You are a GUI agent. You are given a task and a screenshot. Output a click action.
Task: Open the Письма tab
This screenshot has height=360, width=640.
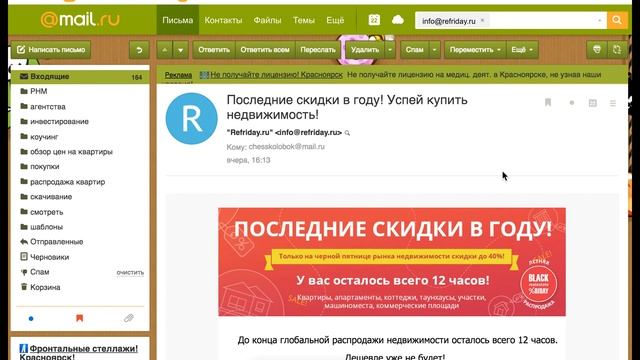[178, 20]
